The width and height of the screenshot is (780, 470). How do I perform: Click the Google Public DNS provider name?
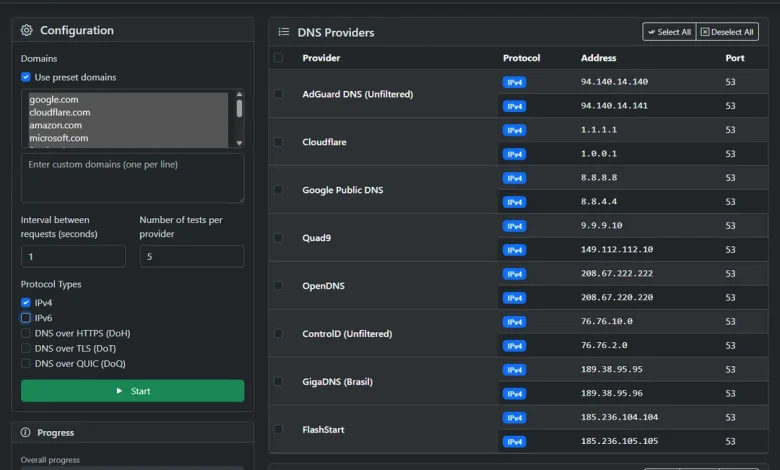pos(343,189)
